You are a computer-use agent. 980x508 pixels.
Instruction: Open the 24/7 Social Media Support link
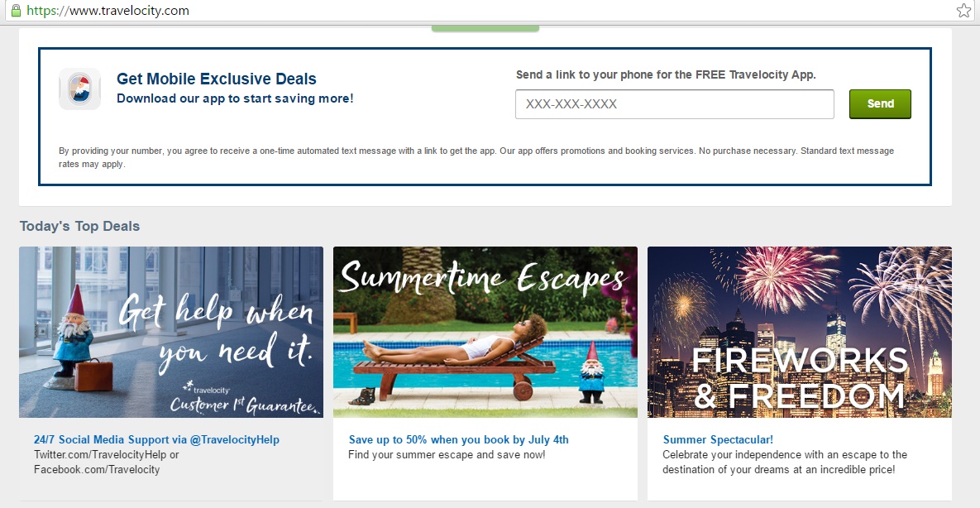156,440
